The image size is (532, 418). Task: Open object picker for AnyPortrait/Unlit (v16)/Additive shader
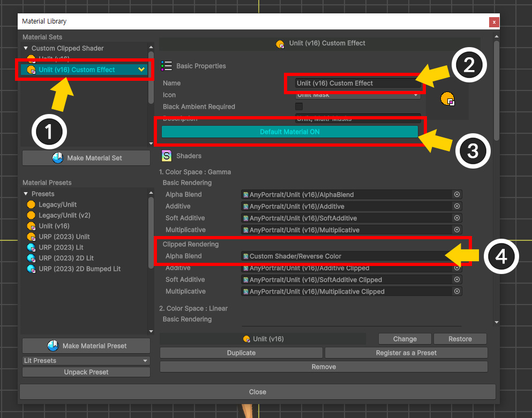tap(457, 206)
